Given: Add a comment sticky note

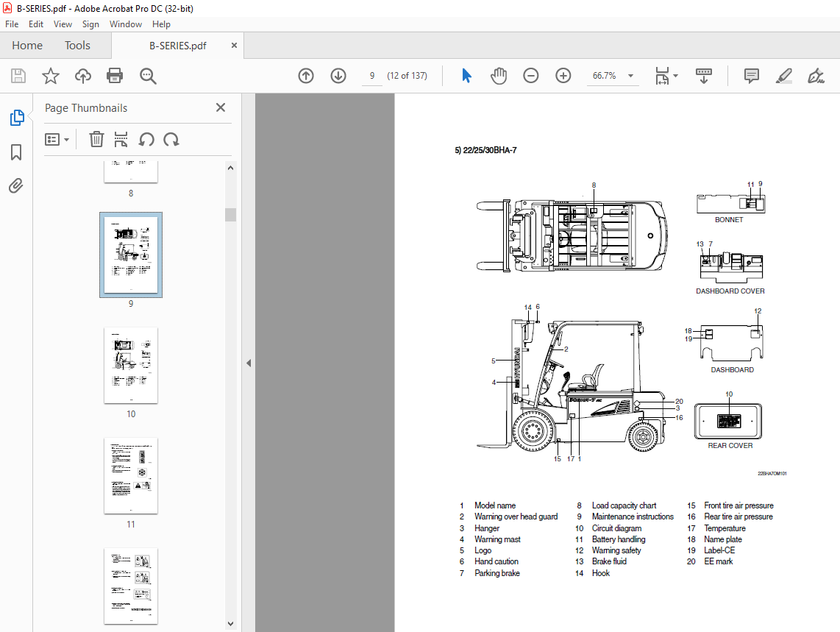Looking at the screenshot, I should [752, 76].
